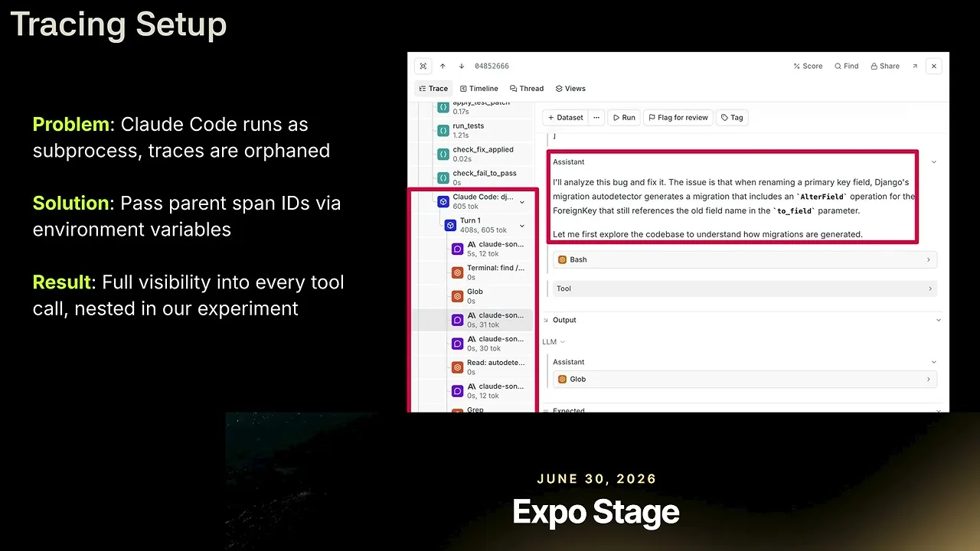Expand the Glob tool call in Output
Image resolution: width=980 pixels, height=551 pixels.
click(744, 379)
